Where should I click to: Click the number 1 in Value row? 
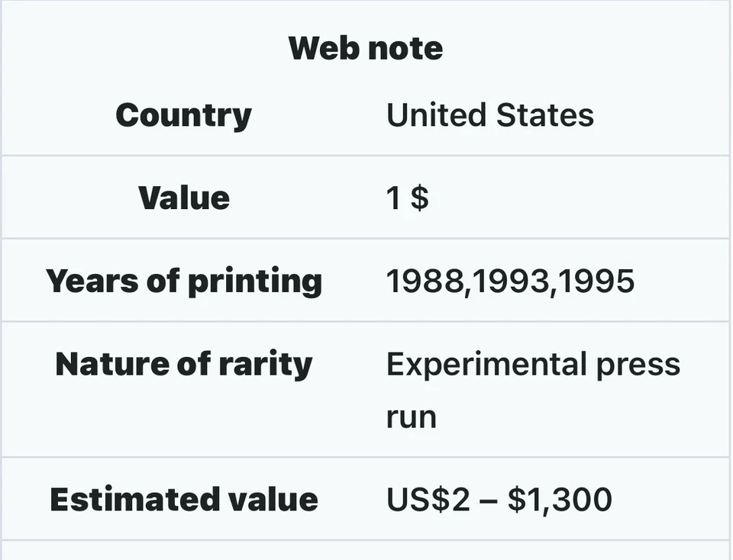[x=393, y=198]
